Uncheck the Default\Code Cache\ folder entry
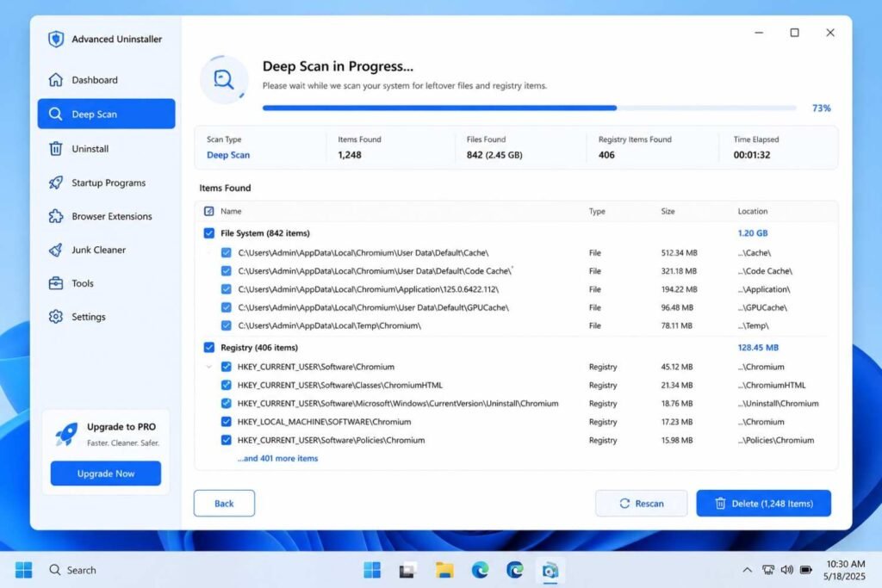This screenshot has height=588, width=882. click(227, 271)
